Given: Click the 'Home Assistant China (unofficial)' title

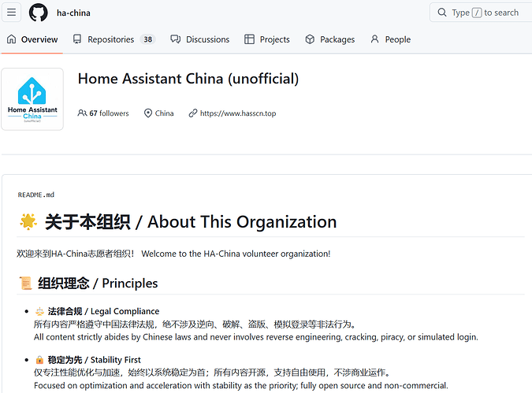Looking at the screenshot, I should pyautogui.click(x=188, y=79).
